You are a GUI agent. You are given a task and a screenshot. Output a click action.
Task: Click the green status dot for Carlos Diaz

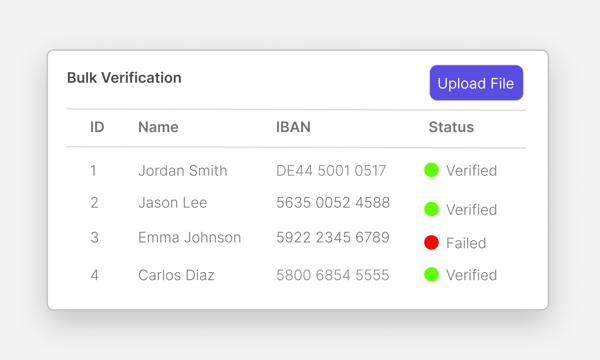point(431,274)
